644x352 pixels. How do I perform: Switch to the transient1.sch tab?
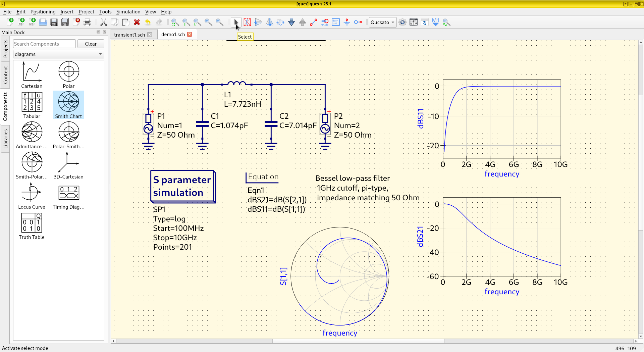129,35
